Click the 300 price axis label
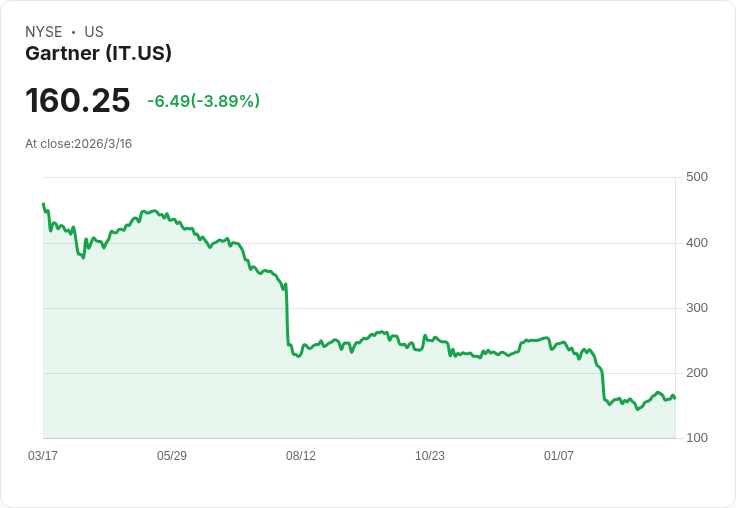 click(697, 308)
